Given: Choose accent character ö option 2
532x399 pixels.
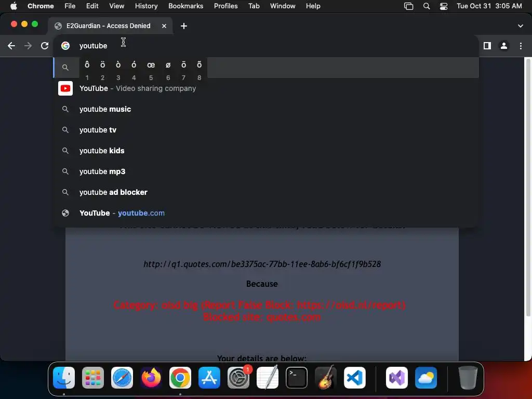Looking at the screenshot, I should (102, 70).
